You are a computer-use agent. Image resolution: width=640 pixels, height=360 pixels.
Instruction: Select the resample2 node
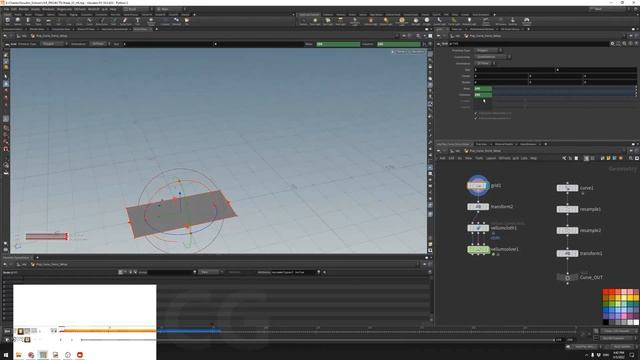(x=567, y=231)
